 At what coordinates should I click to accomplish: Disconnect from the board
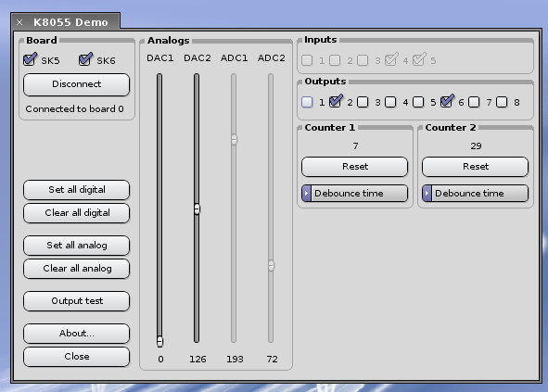click(77, 84)
